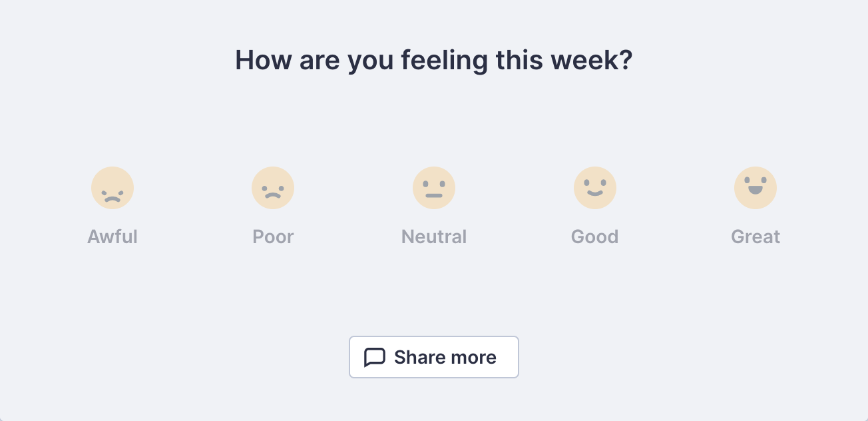Click the word "feeling" in the heading
868x421 pixels.
coord(445,61)
